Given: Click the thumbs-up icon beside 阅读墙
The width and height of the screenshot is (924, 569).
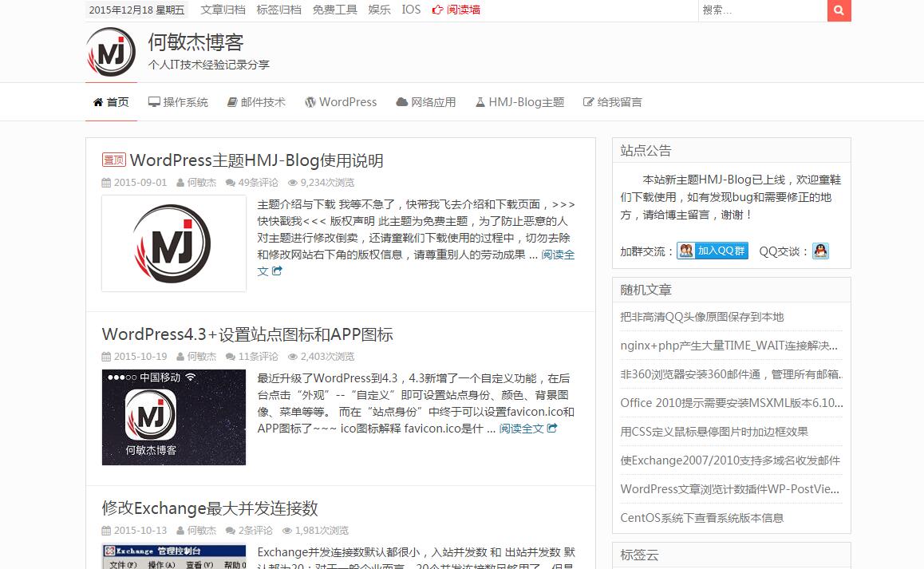Looking at the screenshot, I should pos(437,10).
